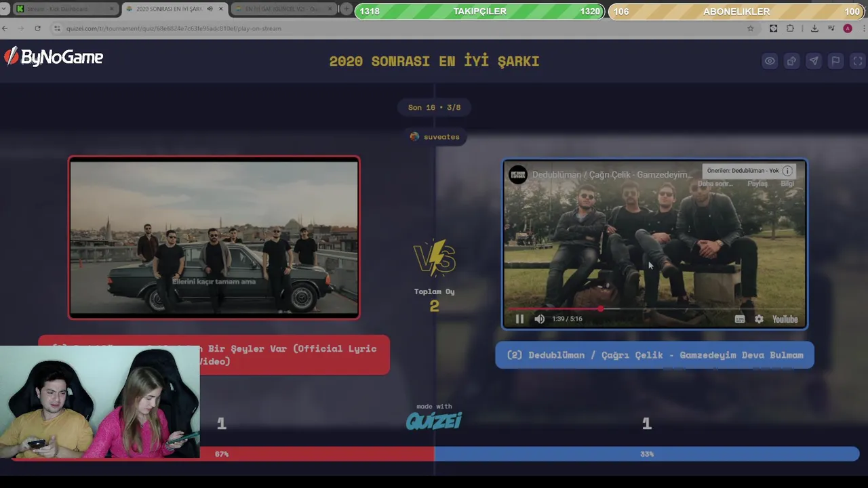Close the Kick Dashboard tab
The image size is (868, 488).
pos(112,9)
